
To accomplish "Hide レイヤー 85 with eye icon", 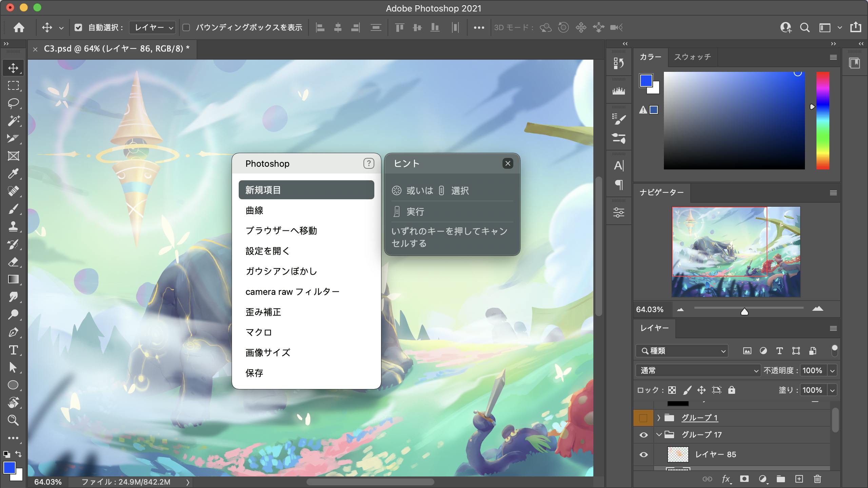I will [x=643, y=454].
